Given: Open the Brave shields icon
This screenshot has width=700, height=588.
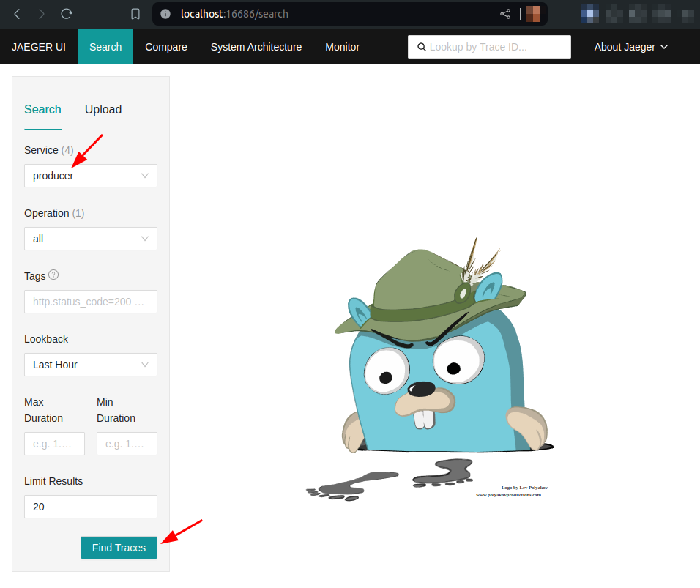Looking at the screenshot, I should point(533,14).
